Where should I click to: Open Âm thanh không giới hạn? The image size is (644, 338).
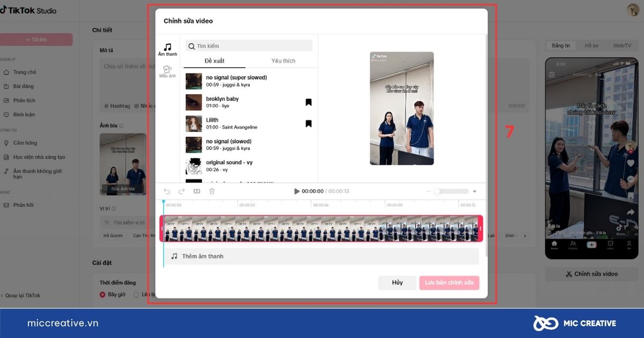coord(36,174)
